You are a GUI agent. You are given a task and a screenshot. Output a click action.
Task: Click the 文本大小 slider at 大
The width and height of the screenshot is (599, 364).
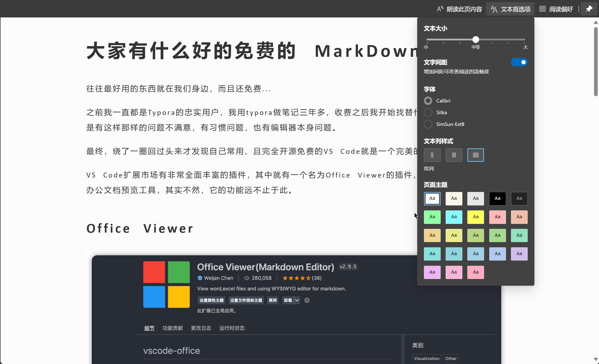click(524, 40)
